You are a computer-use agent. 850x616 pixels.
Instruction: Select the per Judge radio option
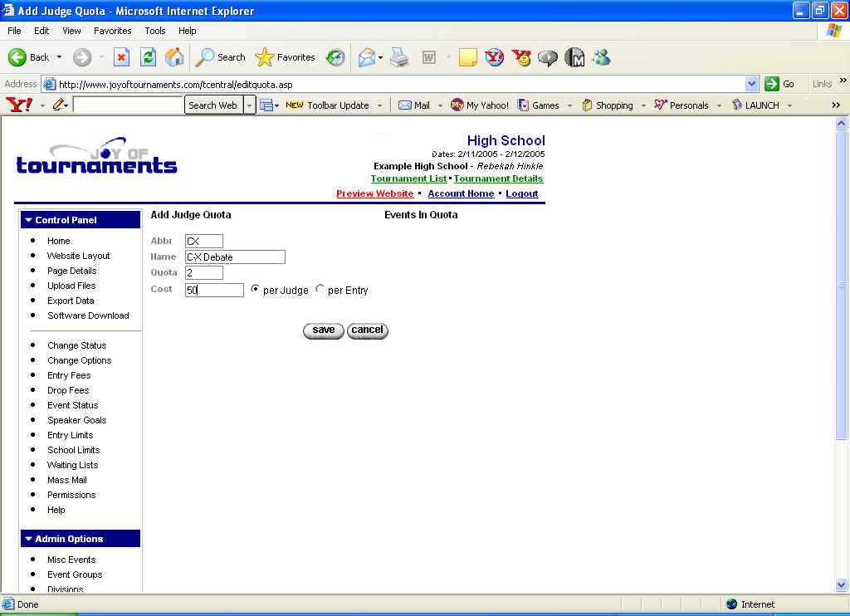[x=255, y=290]
